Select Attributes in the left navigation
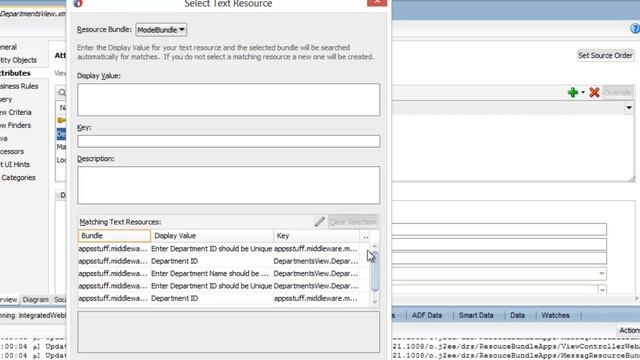The height and width of the screenshot is (360, 640). point(16,73)
